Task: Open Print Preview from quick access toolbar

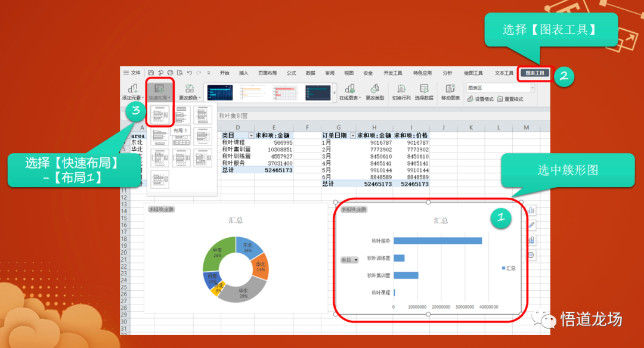Action: pyautogui.click(x=179, y=73)
